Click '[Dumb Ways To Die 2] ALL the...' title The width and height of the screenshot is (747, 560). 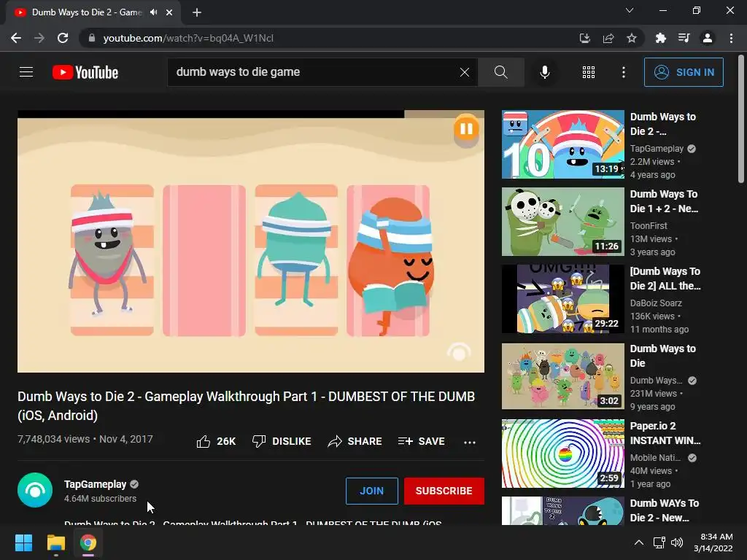point(665,279)
